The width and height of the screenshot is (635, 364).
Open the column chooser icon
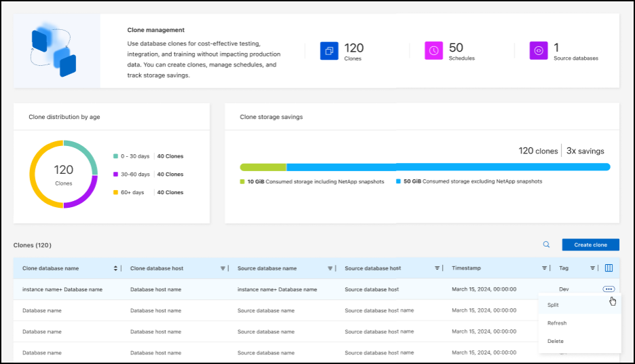click(x=609, y=268)
